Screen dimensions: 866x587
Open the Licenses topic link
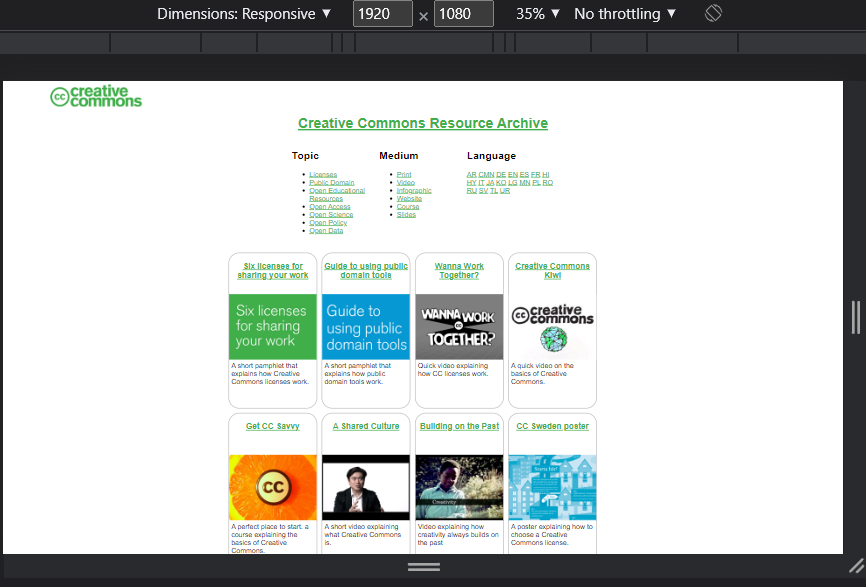tap(323, 174)
